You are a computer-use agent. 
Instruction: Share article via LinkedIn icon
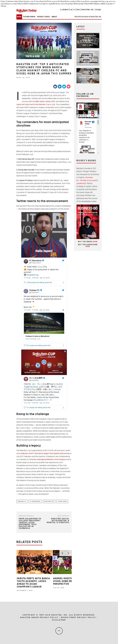(59, 87)
